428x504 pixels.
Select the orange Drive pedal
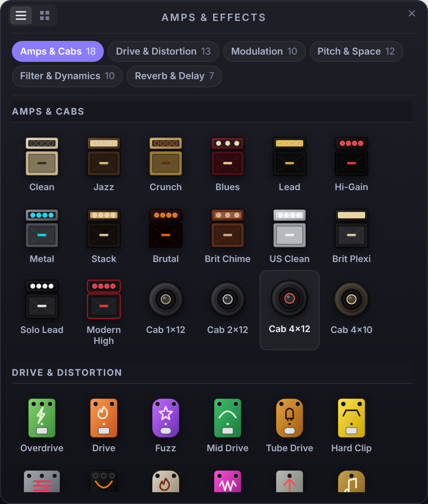pos(104,425)
